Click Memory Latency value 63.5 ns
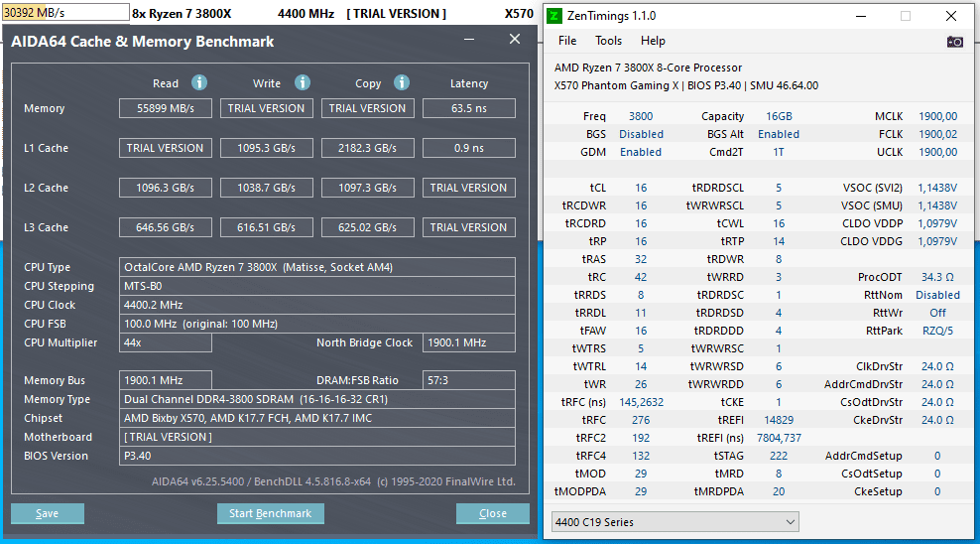980x544 pixels. [469, 108]
